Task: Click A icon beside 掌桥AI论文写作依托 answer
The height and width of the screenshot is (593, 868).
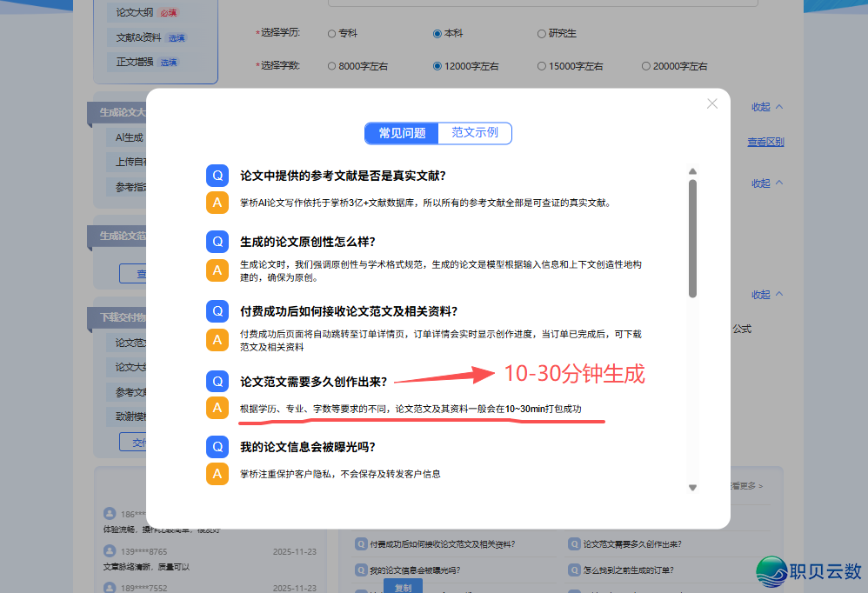Action: (217, 203)
